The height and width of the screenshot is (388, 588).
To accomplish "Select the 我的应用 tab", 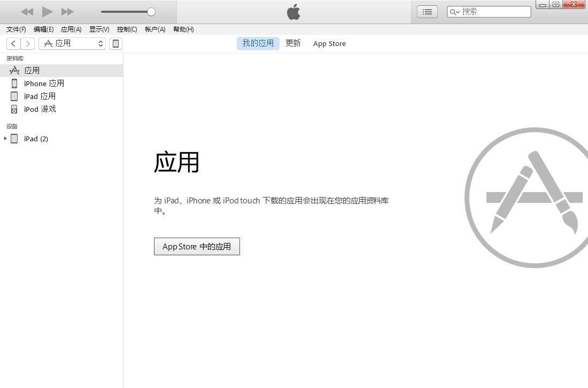I will 258,43.
